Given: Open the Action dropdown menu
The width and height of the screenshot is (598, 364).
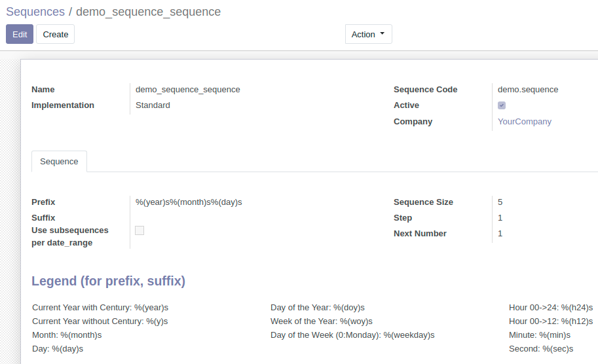Looking at the screenshot, I should click(368, 34).
